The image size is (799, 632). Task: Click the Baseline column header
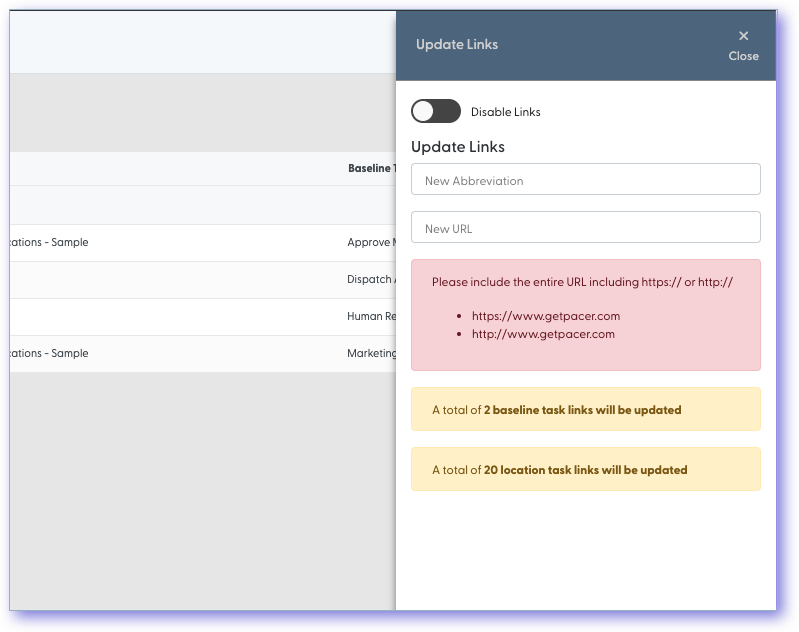371,168
